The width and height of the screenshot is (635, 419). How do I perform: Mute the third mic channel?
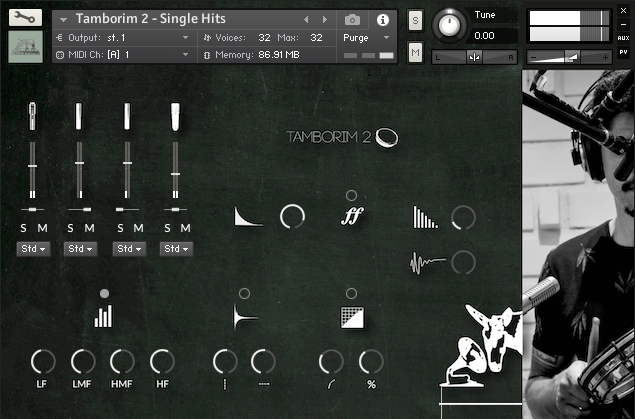[x=139, y=228]
